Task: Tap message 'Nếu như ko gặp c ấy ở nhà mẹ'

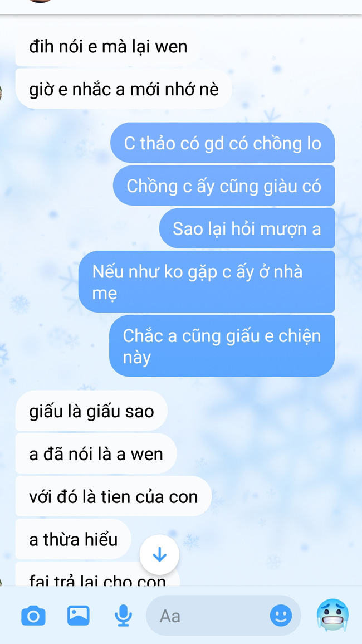Action: pyautogui.click(x=207, y=282)
